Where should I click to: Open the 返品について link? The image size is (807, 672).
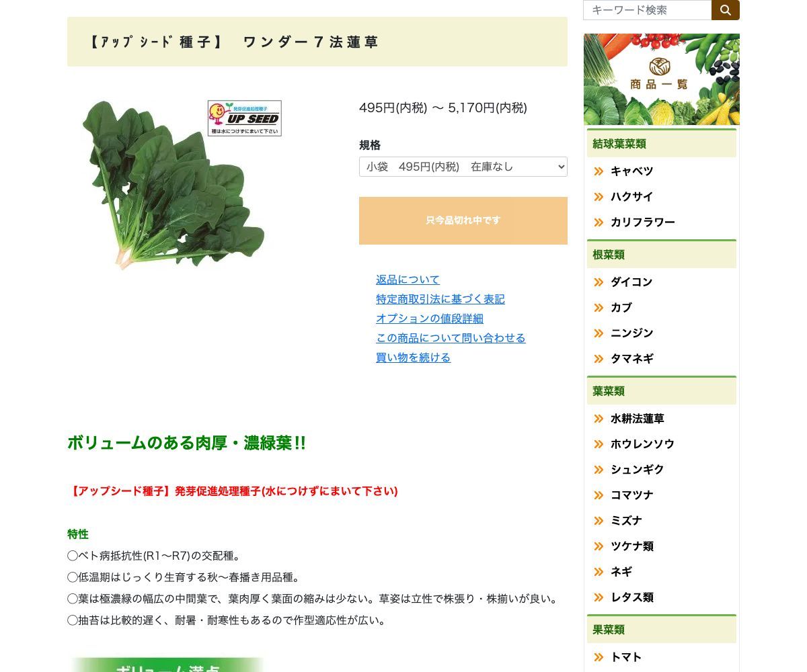point(408,280)
